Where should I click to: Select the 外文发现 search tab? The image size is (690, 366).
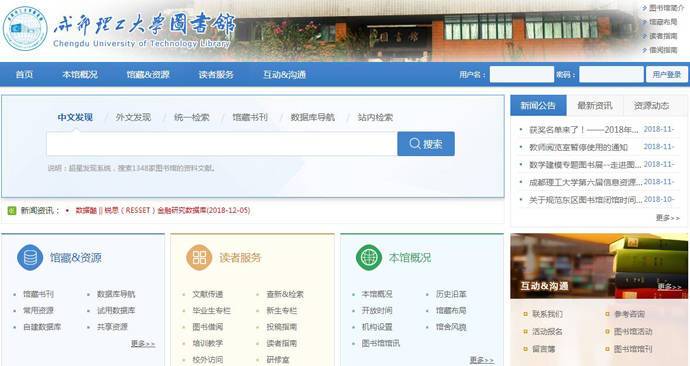click(x=133, y=117)
